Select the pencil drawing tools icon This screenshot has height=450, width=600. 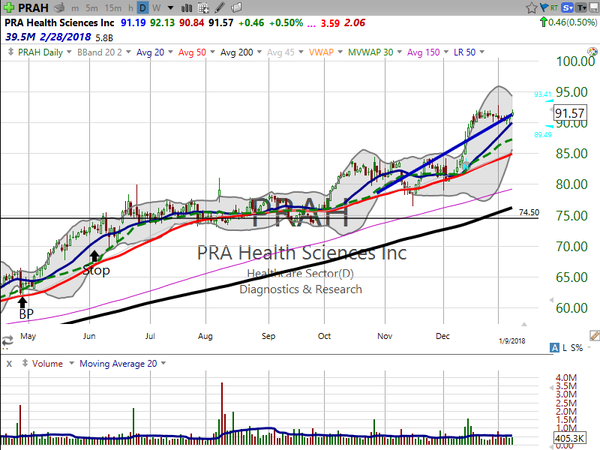coord(220,7)
